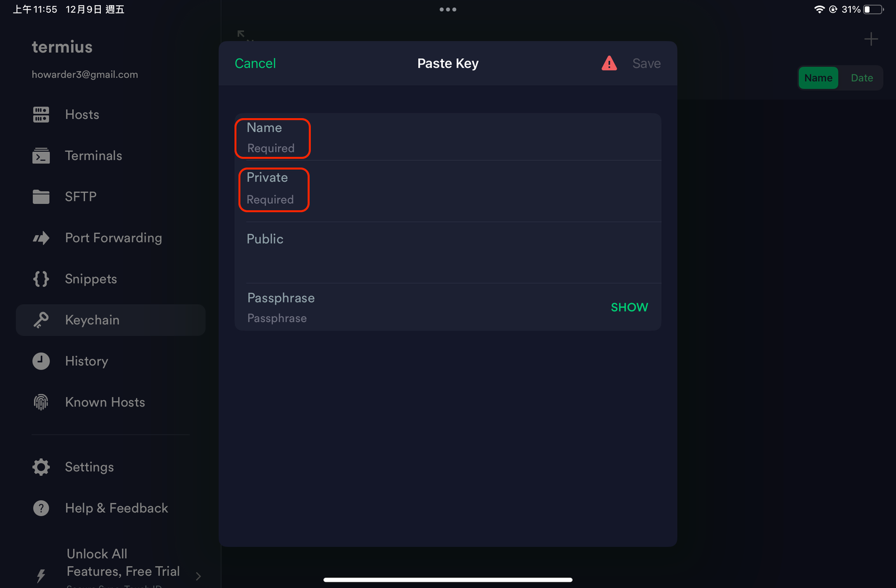896x588 pixels.
Task: Tap the red warning triangle icon
Action: (609, 63)
